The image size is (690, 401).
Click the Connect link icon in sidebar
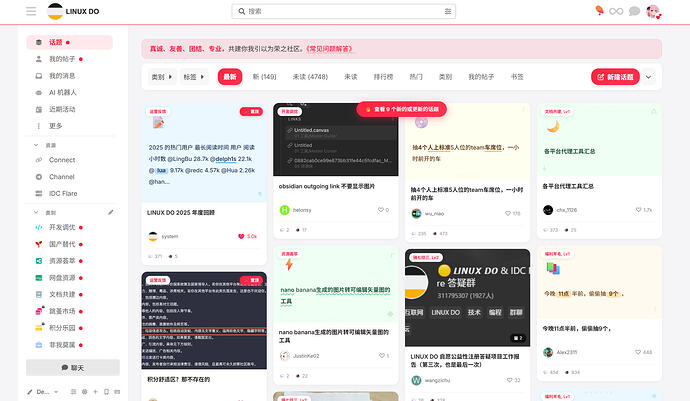coord(39,160)
